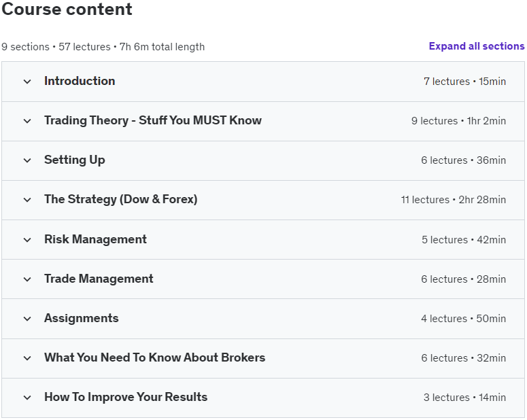Click '6 lectures • 36min' text
Image resolution: width=527 pixels, height=420 pixels.
point(464,160)
